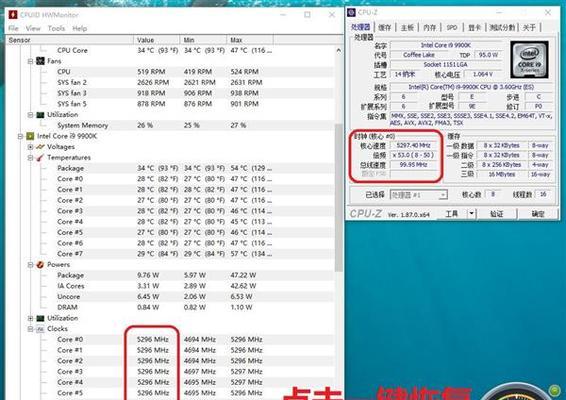This screenshot has height=400, width=566.
Task: Click the Voltages lightning icon
Action: pos(40,147)
